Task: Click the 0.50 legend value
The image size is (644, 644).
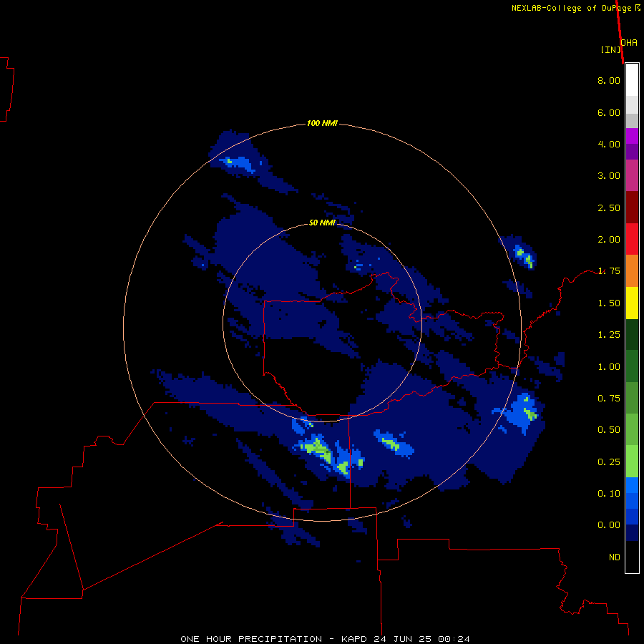Action: [x=609, y=430]
